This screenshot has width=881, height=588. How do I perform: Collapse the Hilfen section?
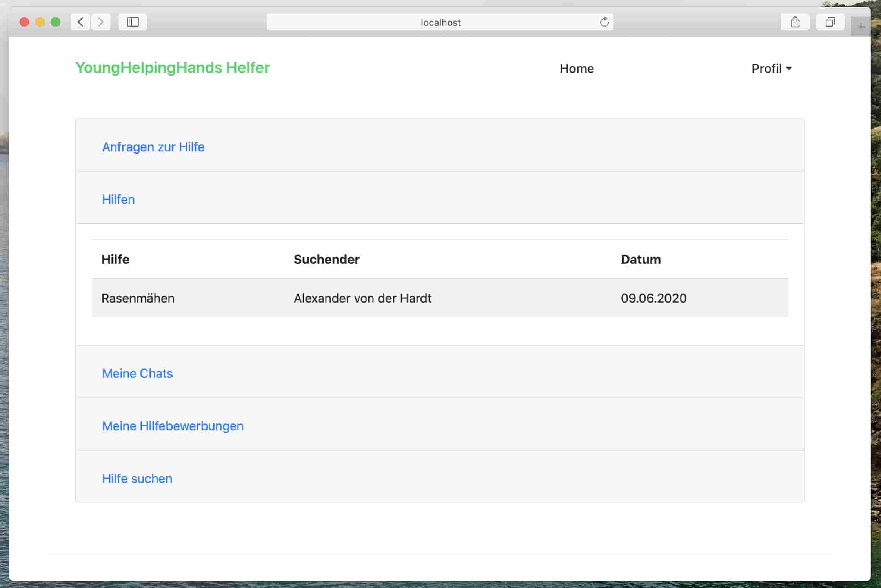[118, 200]
